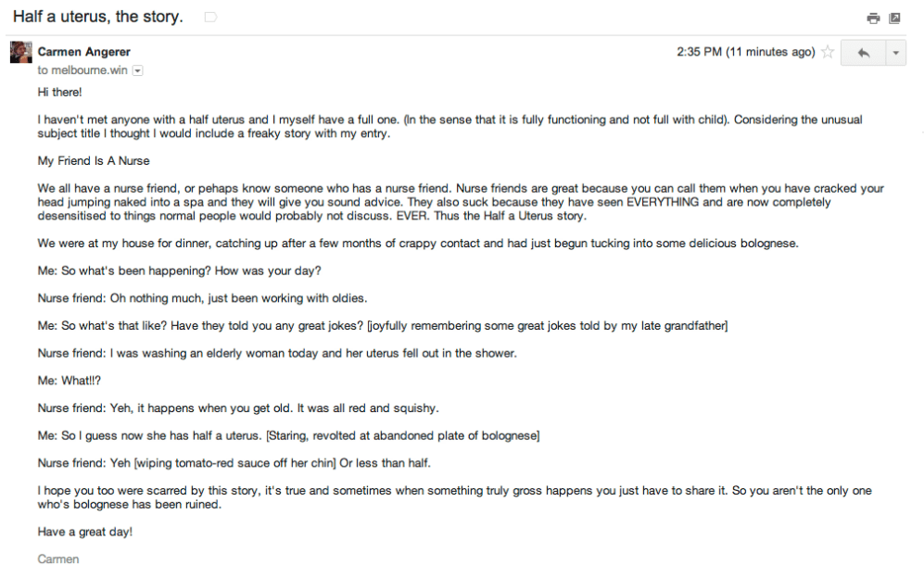Click the greyed 'Carmen' signature at the bottom

coord(58,558)
